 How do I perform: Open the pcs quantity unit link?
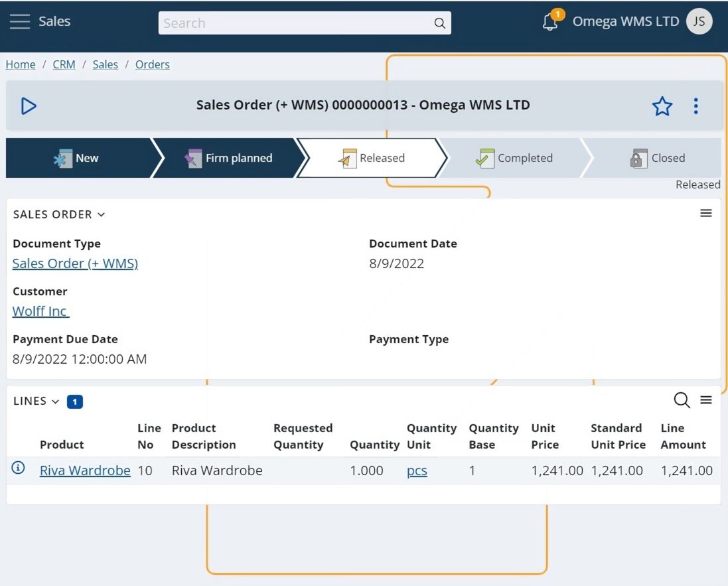(x=417, y=470)
